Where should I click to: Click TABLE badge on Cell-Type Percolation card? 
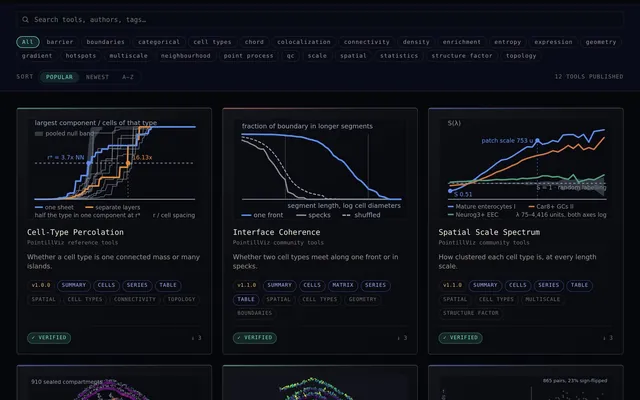168,285
